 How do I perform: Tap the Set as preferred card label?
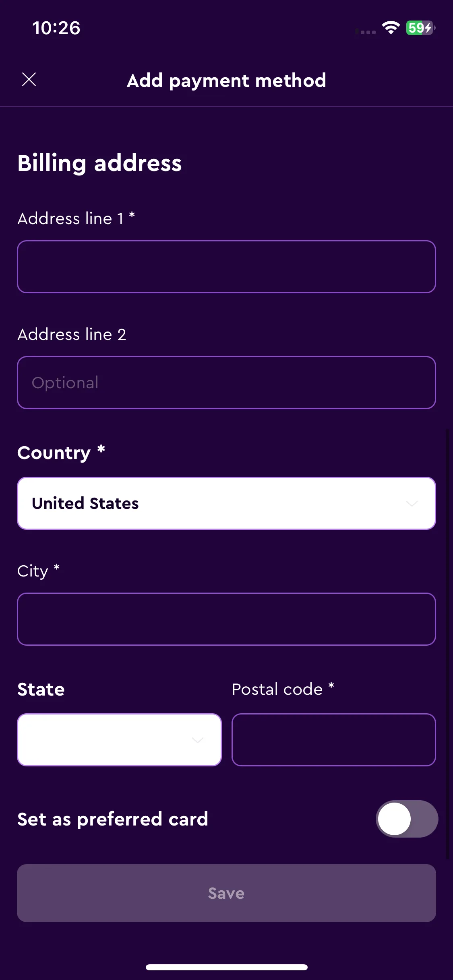point(113,819)
